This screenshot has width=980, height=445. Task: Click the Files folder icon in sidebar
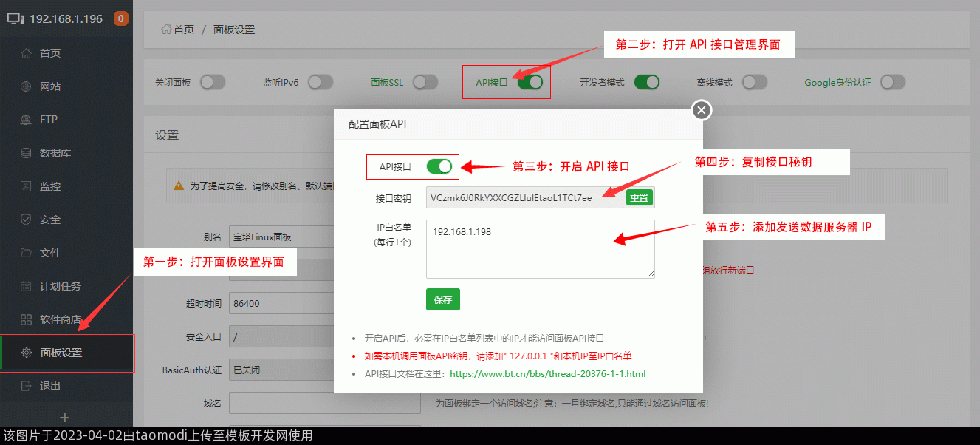coord(27,253)
